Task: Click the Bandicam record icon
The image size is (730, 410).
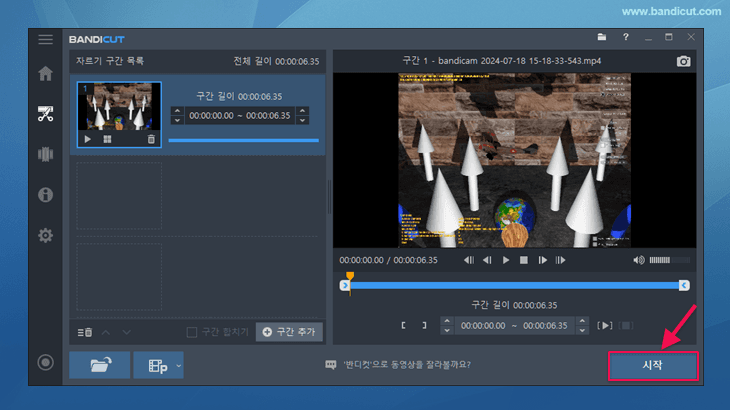Action: (45, 362)
